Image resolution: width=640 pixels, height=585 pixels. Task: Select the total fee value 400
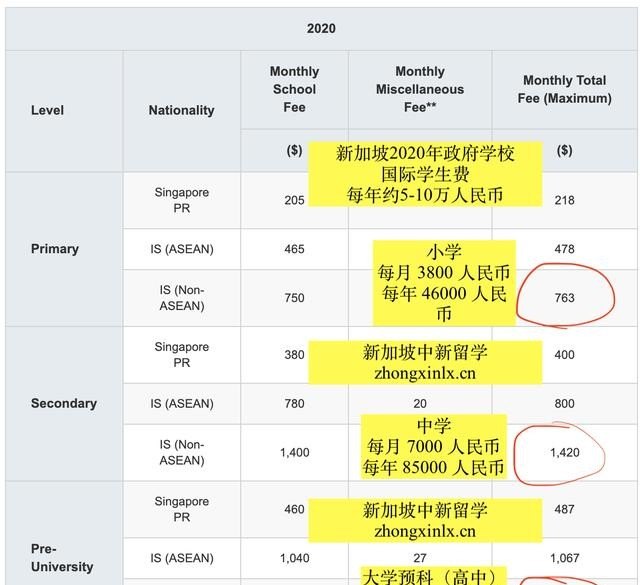click(x=564, y=354)
